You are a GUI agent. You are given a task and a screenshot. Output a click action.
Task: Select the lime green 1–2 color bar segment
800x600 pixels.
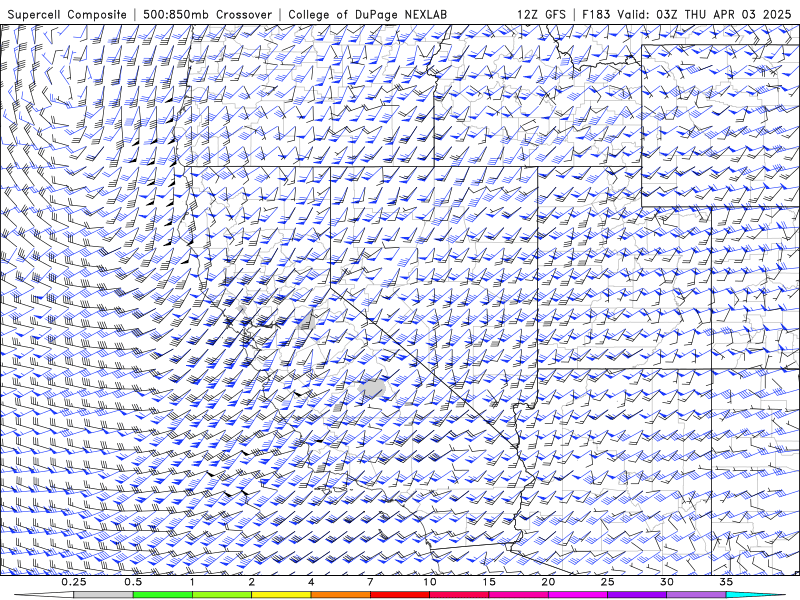coord(222,595)
